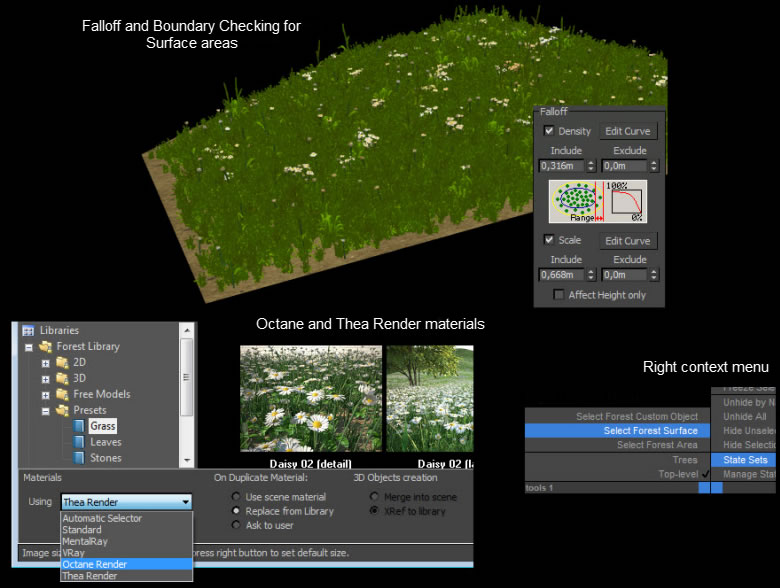Screen dimensions: 780x588
Task: Click the Free Models tree label
Action: tap(102, 394)
